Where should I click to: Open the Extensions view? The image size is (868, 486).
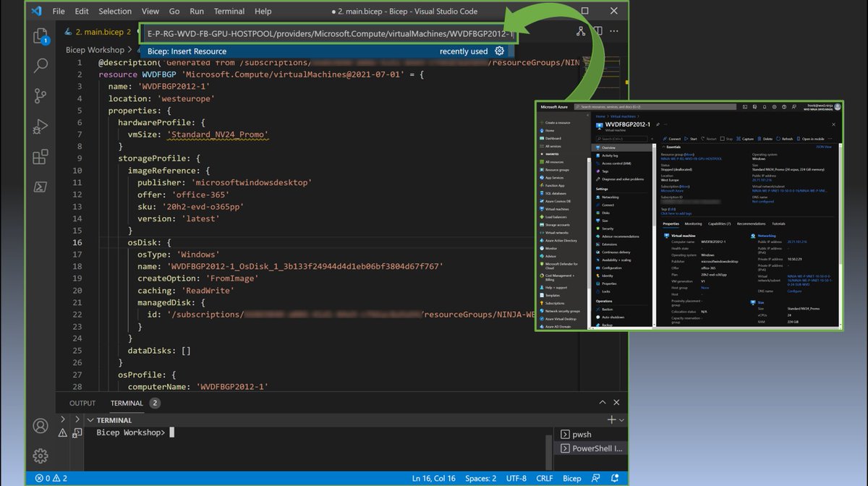(x=41, y=156)
